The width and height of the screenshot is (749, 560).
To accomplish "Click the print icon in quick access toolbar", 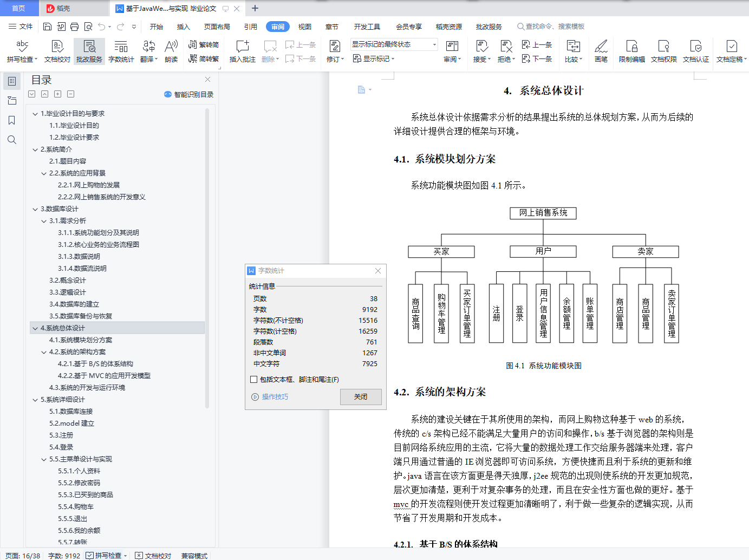I will (x=75, y=27).
